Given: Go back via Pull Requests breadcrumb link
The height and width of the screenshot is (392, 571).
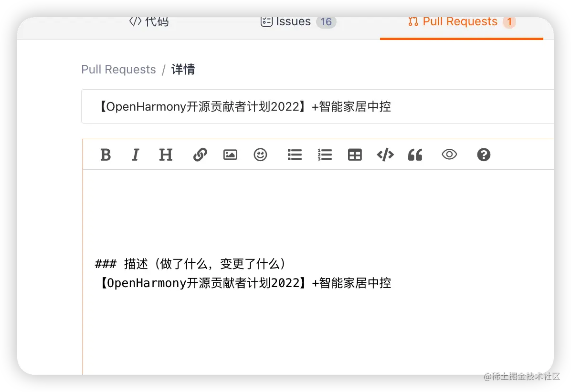Looking at the screenshot, I should click(x=118, y=69).
